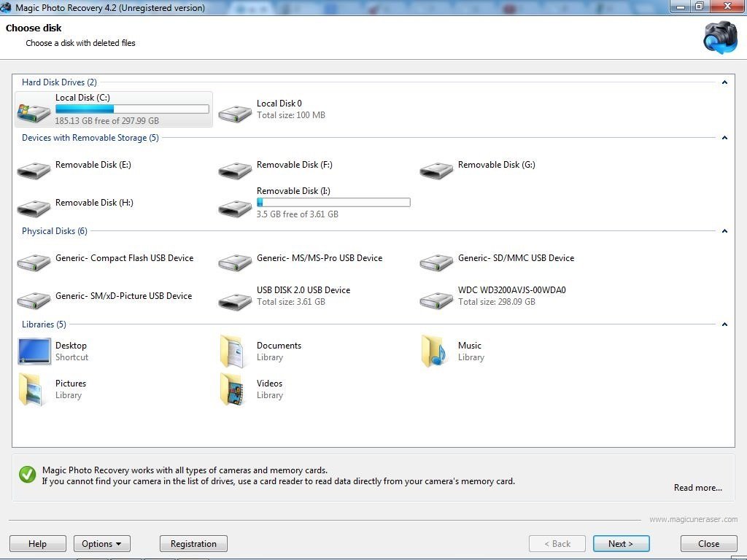Choose the Removable Disk (F:) icon
747x560 pixels.
point(235,170)
